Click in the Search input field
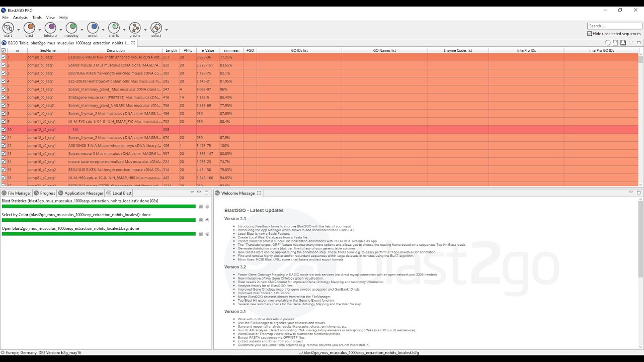The height and width of the screenshot is (362, 644). [x=614, y=26]
